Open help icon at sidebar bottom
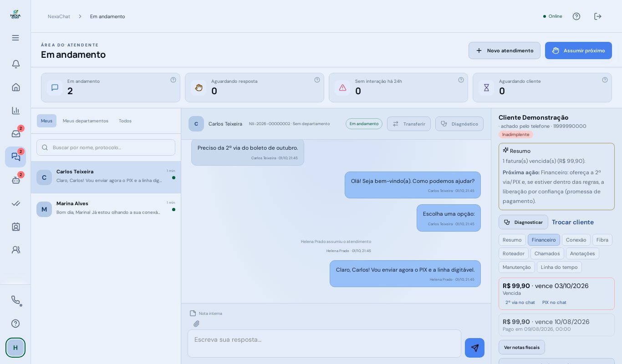The image size is (622, 364). click(x=15, y=324)
